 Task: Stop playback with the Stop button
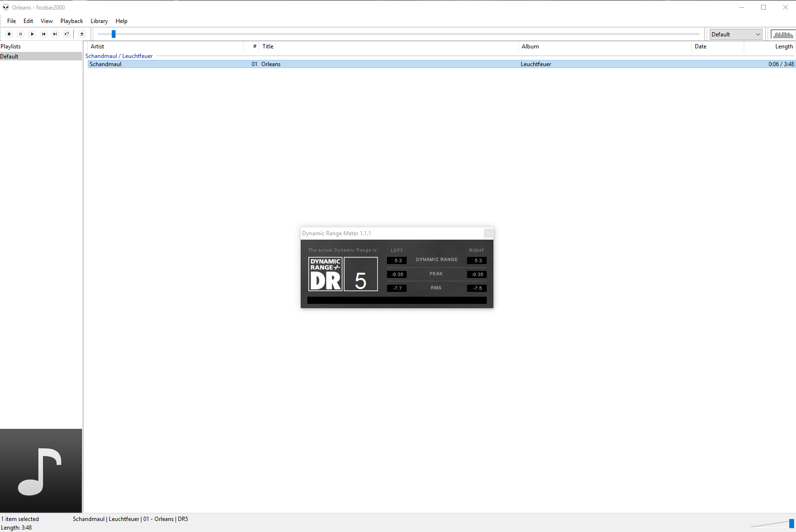[9, 34]
